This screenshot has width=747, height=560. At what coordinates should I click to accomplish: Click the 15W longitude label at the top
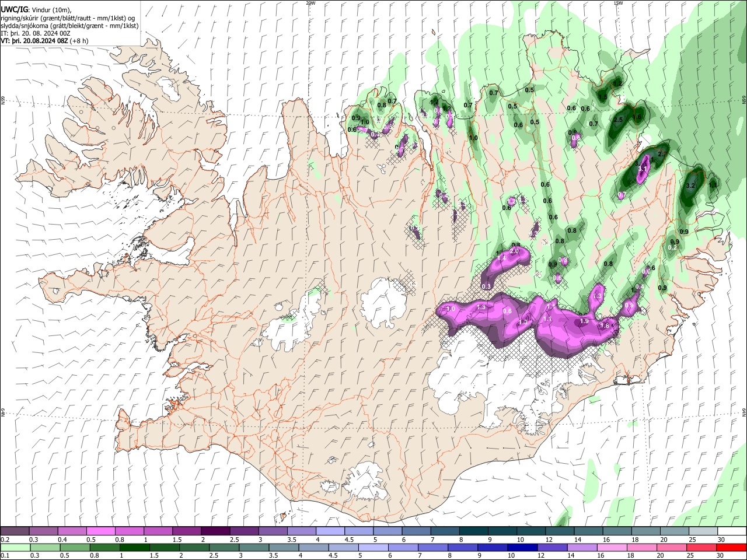coord(618,2)
